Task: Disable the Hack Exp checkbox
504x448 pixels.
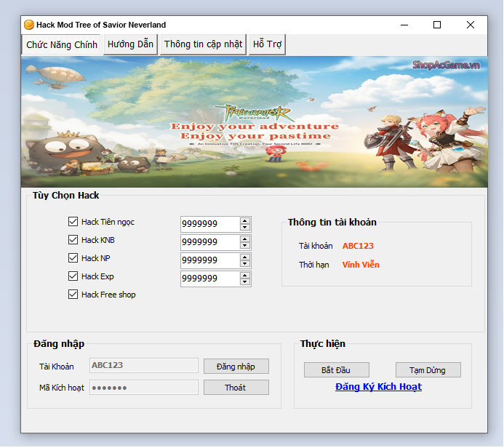Action: click(x=73, y=276)
